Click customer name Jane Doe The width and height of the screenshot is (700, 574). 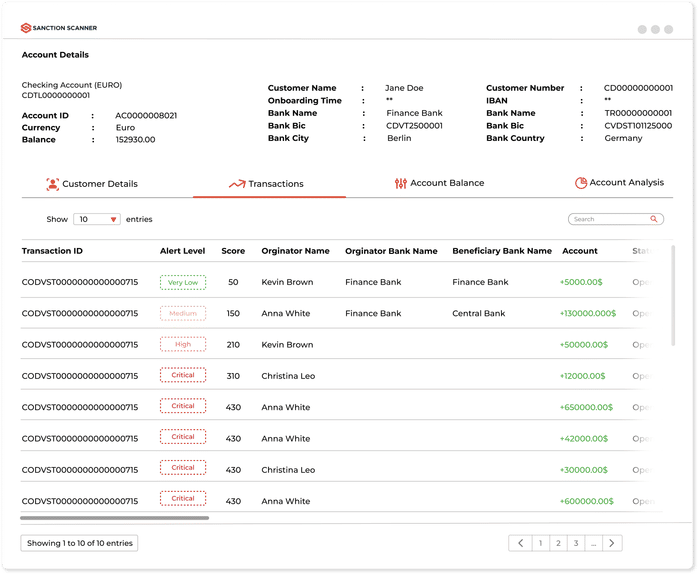(x=404, y=88)
